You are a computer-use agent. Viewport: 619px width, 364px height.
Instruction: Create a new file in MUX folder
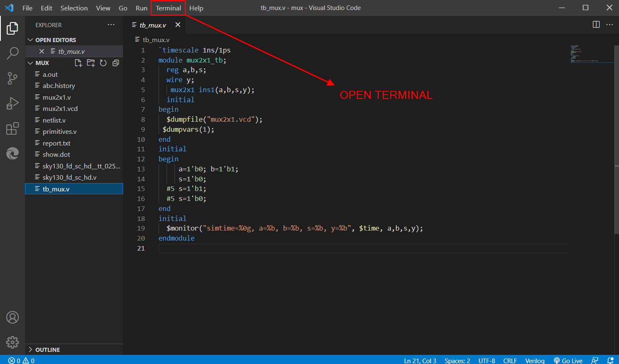78,63
